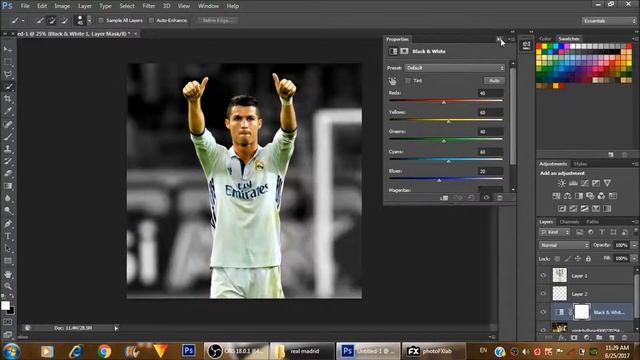Switch to the Styles tab

[580, 164]
